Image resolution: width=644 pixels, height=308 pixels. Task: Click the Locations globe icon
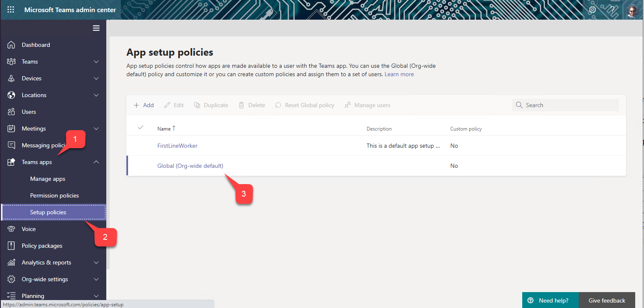tap(11, 95)
